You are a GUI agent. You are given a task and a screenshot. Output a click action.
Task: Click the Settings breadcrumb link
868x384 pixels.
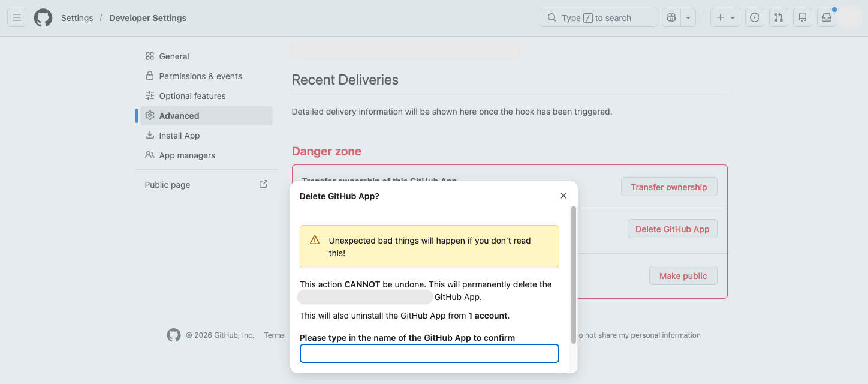point(77,18)
